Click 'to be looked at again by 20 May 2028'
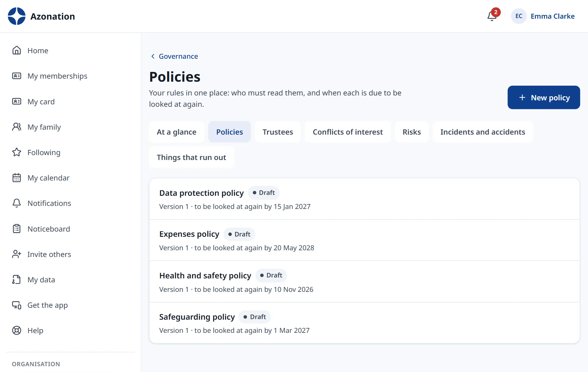 coord(254,248)
